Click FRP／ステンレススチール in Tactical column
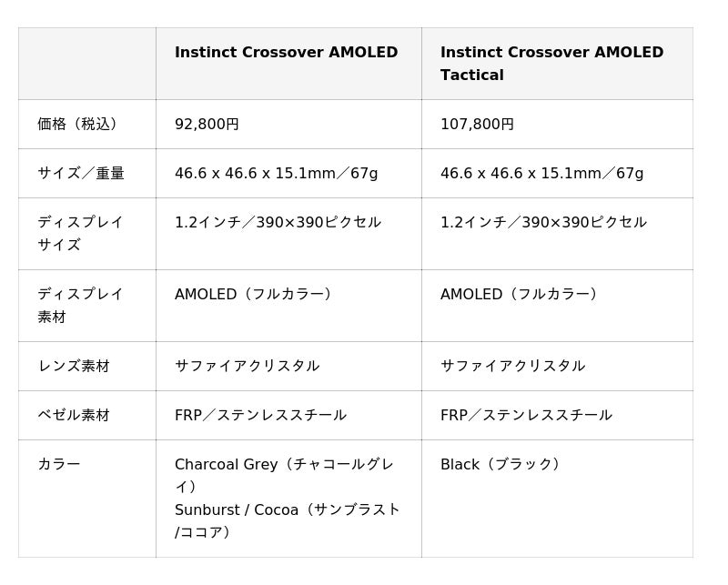The height and width of the screenshot is (585, 728). [x=526, y=415]
